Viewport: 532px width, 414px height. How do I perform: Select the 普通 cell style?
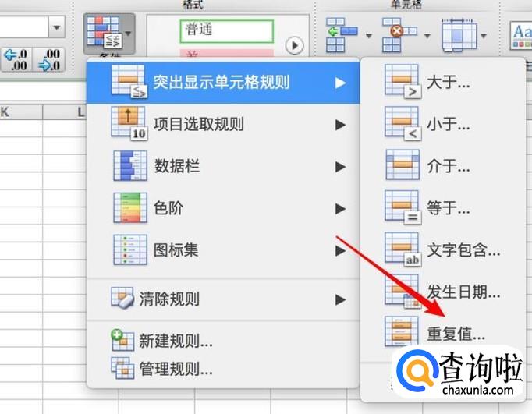click(227, 31)
